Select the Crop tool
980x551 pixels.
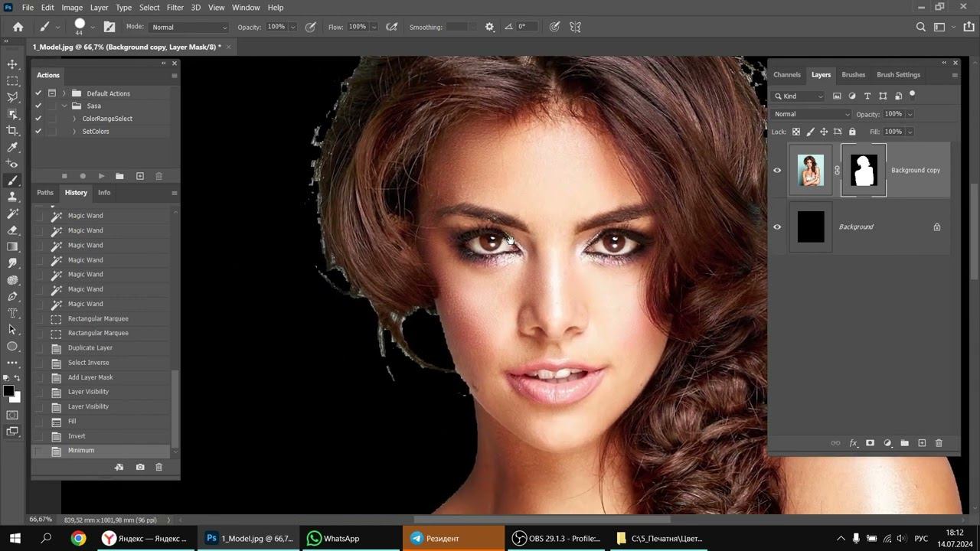point(12,131)
